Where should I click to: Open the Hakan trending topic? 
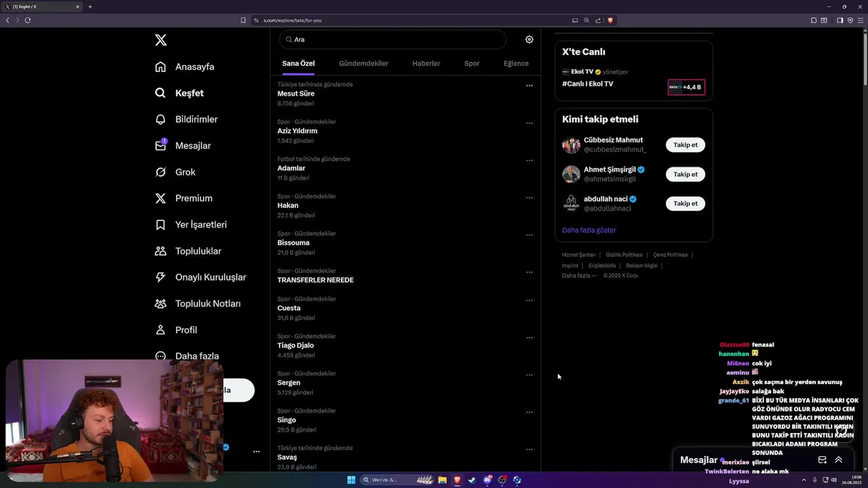(288, 205)
